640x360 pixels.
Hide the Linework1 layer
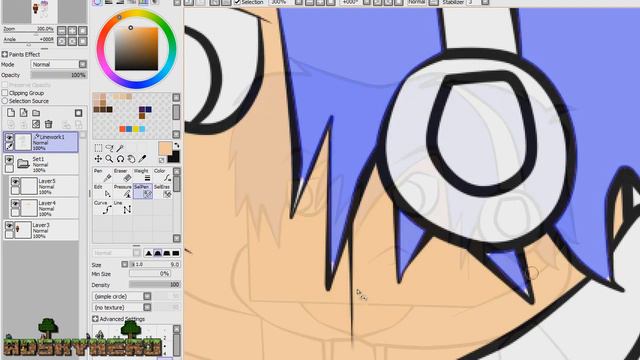click(9, 138)
